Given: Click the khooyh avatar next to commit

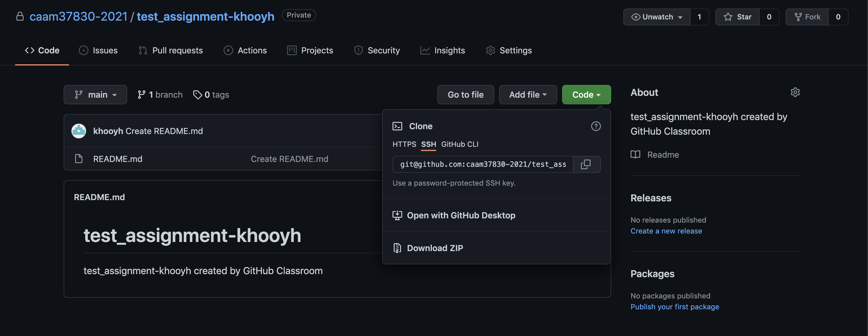Looking at the screenshot, I should click(x=78, y=131).
